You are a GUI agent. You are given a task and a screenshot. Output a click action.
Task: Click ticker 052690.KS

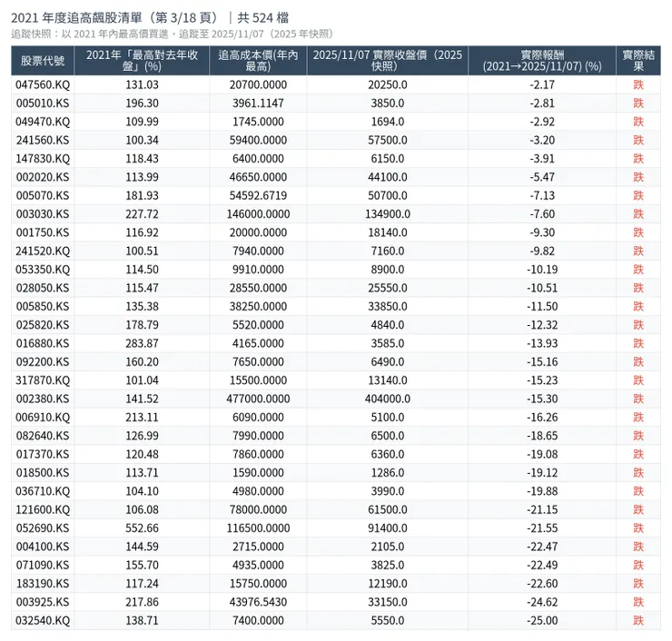pyautogui.click(x=43, y=528)
